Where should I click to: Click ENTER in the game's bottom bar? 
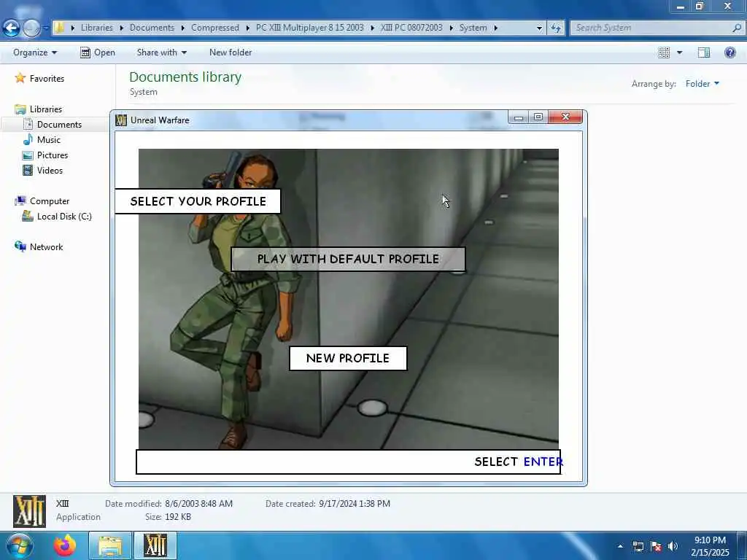[x=543, y=462]
